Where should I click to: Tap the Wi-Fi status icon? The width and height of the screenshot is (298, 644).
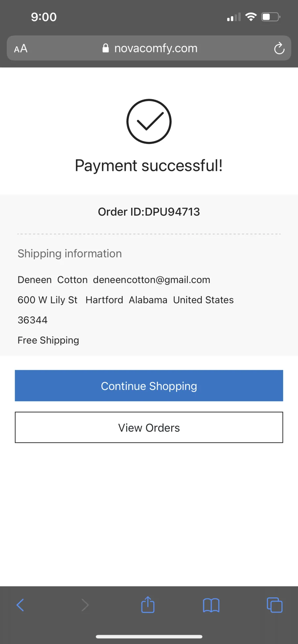point(251,17)
